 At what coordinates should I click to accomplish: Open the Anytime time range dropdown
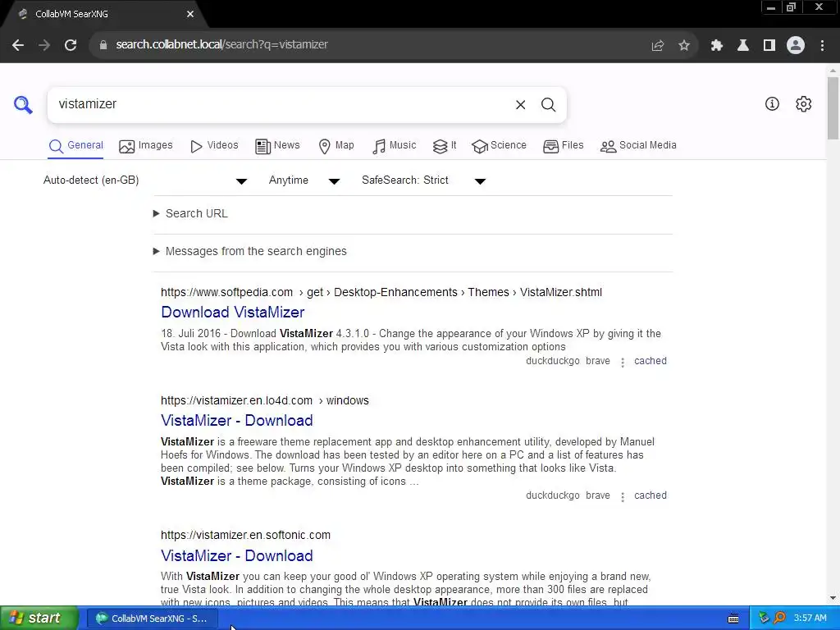coord(304,180)
